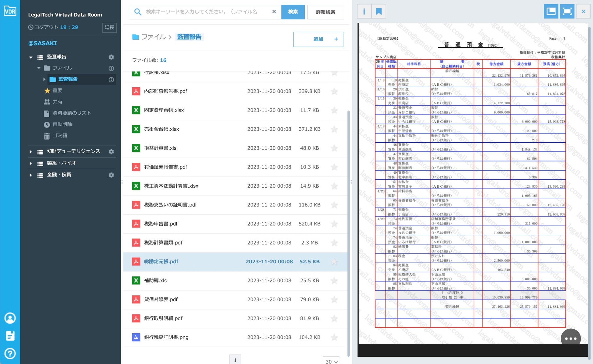Click the document notes sidebar icon
The height and width of the screenshot is (364, 593).
pos(10,336)
